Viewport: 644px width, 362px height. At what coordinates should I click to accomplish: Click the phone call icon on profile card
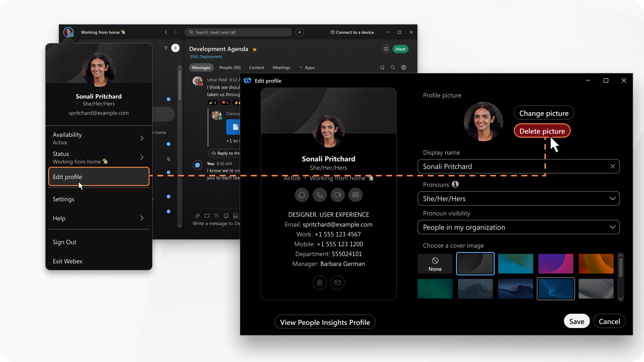click(x=319, y=194)
